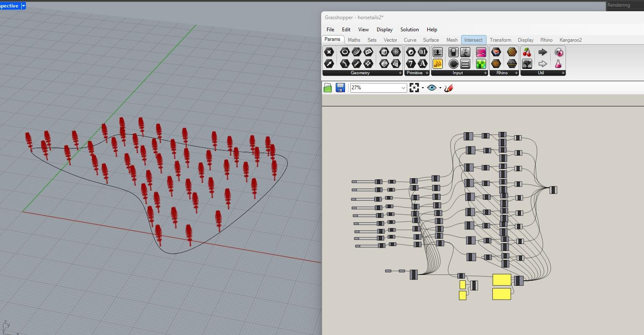This screenshot has width=644, height=335.
Task: Select the Point parameter icon in Geometry
Action: (329, 52)
